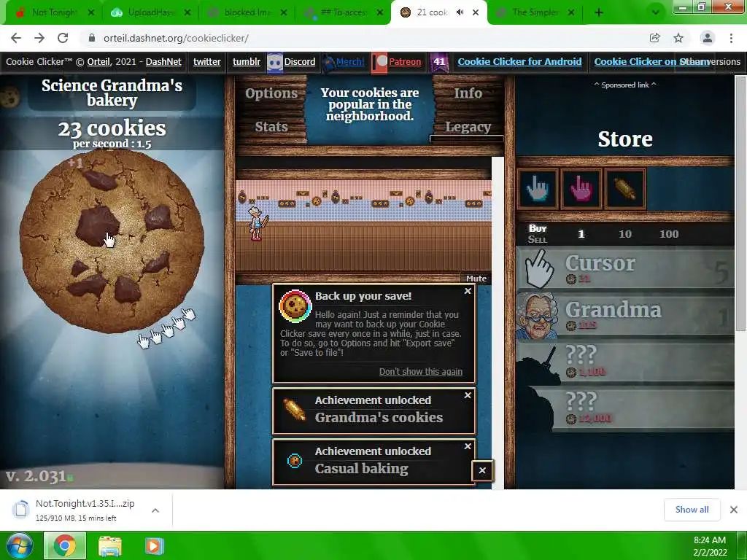747x560 pixels.
Task: Click the big chocolate chip cookie
Action: 112,241
